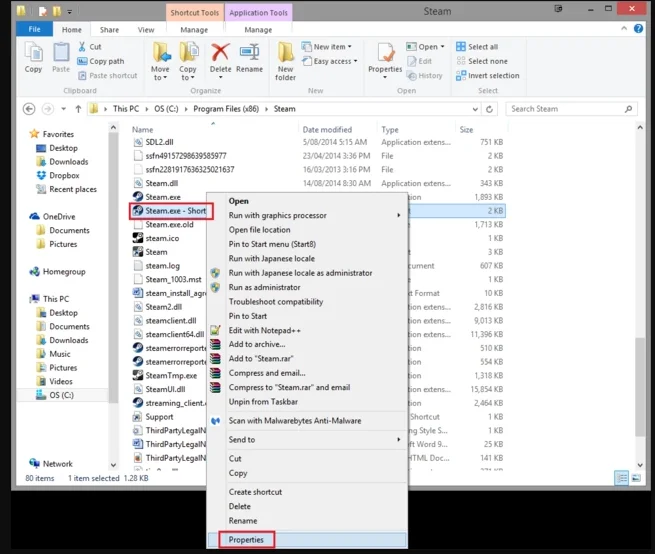Open recent locations dropdown arrow

63,109
